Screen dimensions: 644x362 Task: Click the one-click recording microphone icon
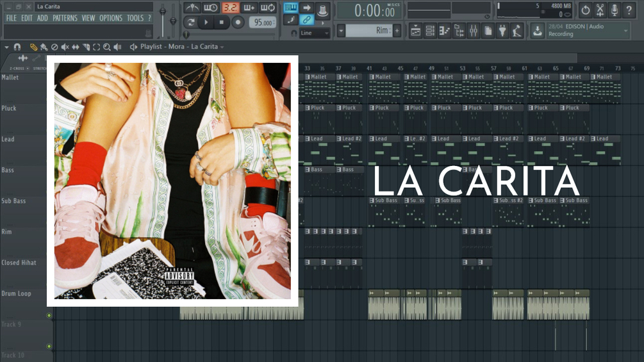coord(615,10)
